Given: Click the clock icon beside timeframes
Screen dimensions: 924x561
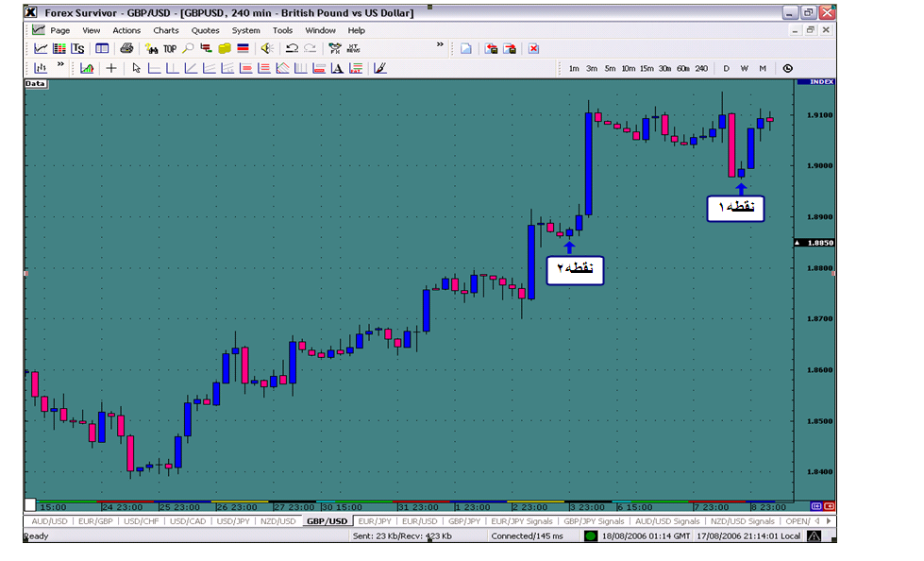Looking at the screenshot, I should pos(787,68).
